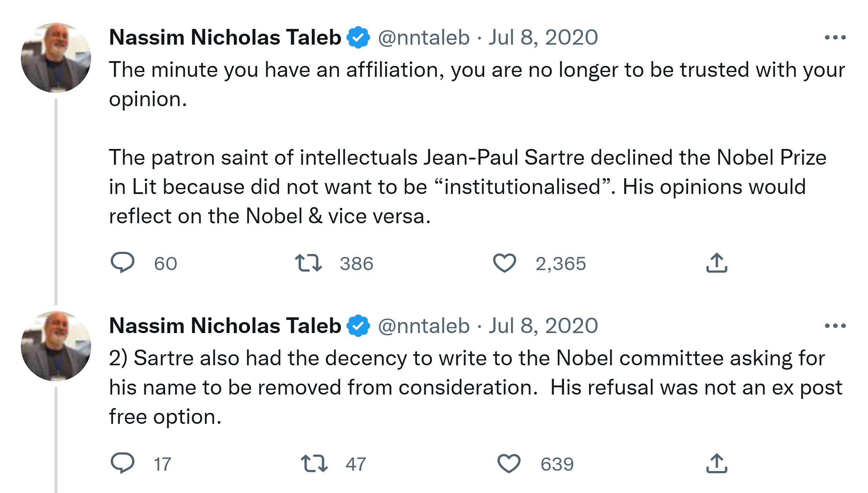Viewport: 868px width, 493px height.
Task: Open Nassim Nicholas Taleb's name on second tweet
Action: click(225, 326)
